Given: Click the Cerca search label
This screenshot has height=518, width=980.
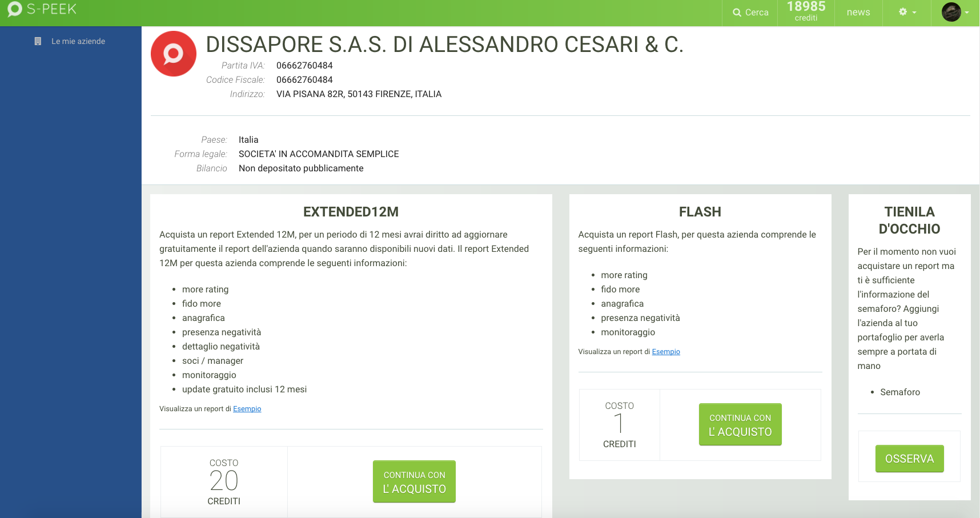Looking at the screenshot, I should coord(757,13).
